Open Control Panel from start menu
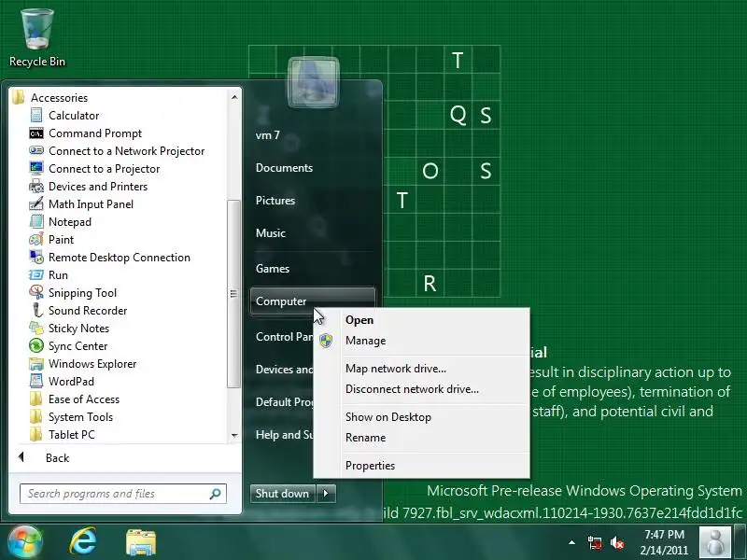Viewport: 747px width, 560px height. point(284,337)
